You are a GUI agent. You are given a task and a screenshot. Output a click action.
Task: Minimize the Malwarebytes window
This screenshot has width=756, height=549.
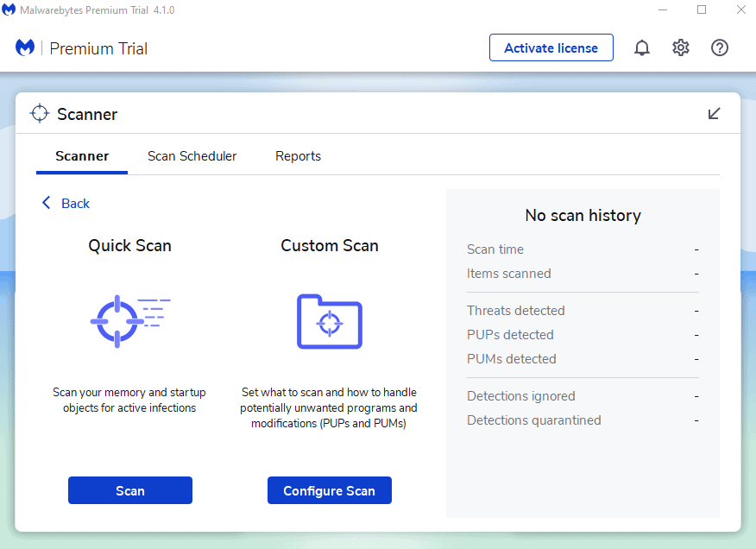point(663,9)
